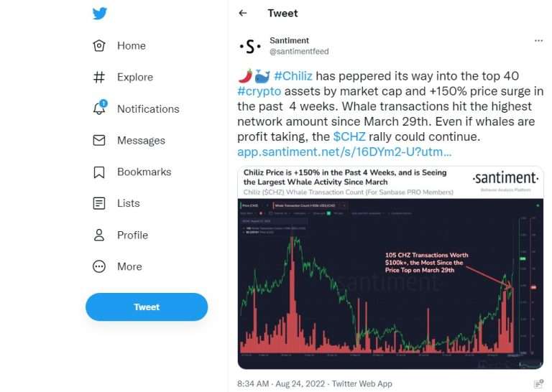Open the Explore hashtag icon
This screenshot has height=392, width=552.
click(x=99, y=77)
